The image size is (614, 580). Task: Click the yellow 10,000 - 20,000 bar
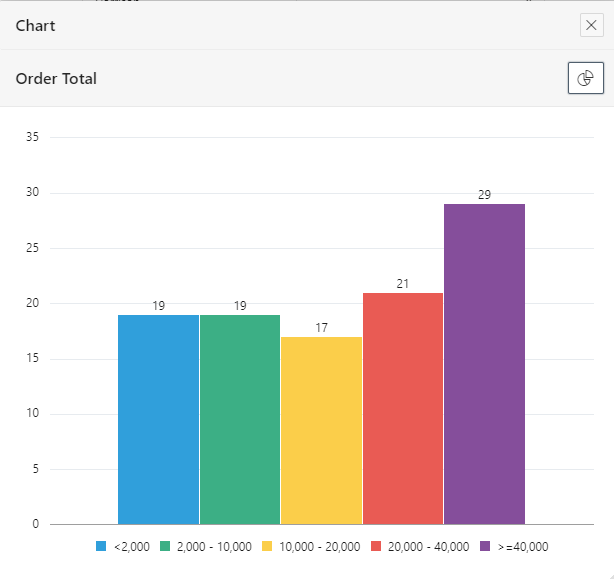tap(321, 430)
